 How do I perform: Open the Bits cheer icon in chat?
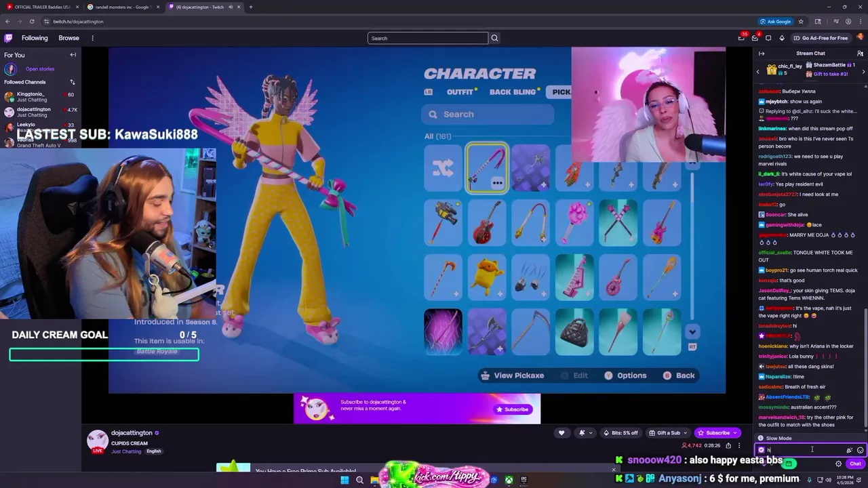tap(849, 450)
